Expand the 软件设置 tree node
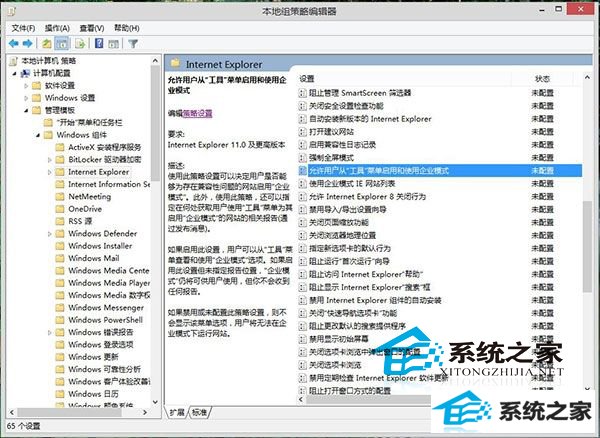The height and width of the screenshot is (438, 600). [26, 86]
